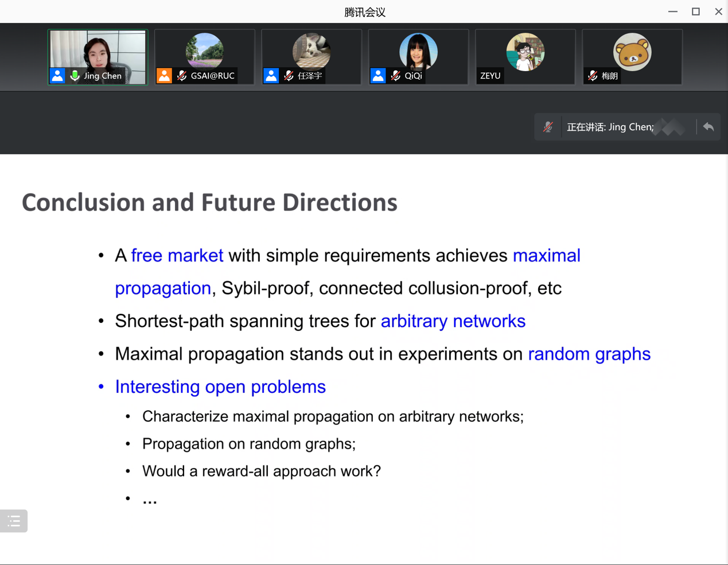Click the "Conclusion and Future Directions" slide heading

(x=209, y=202)
